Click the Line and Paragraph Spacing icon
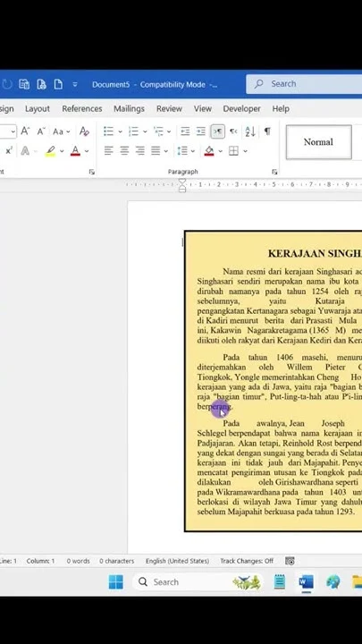The height and width of the screenshot is (644, 362). (182, 151)
